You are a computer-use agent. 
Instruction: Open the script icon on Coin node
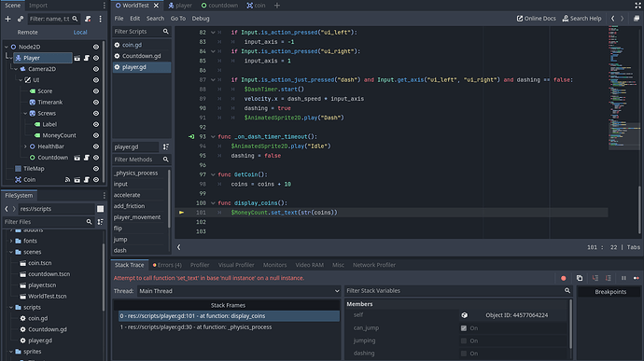click(87, 179)
